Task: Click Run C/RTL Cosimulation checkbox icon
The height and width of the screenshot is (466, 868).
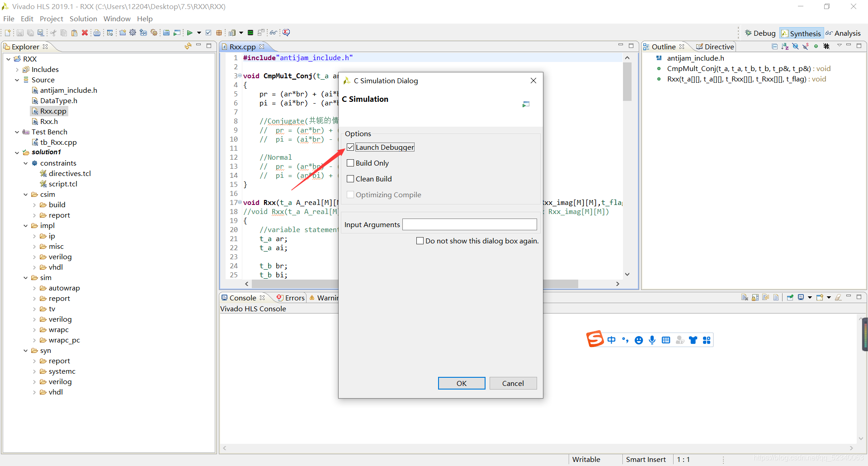Action: (208, 33)
